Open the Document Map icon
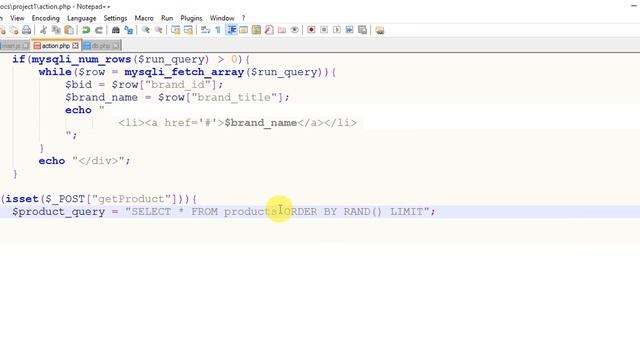 [256, 30]
